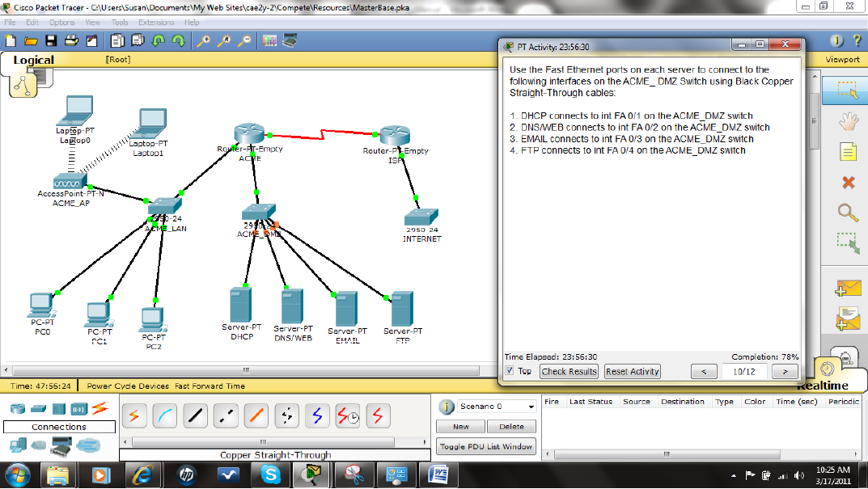
Task: Click the DHCP server on canvas
Action: [x=241, y=305]
